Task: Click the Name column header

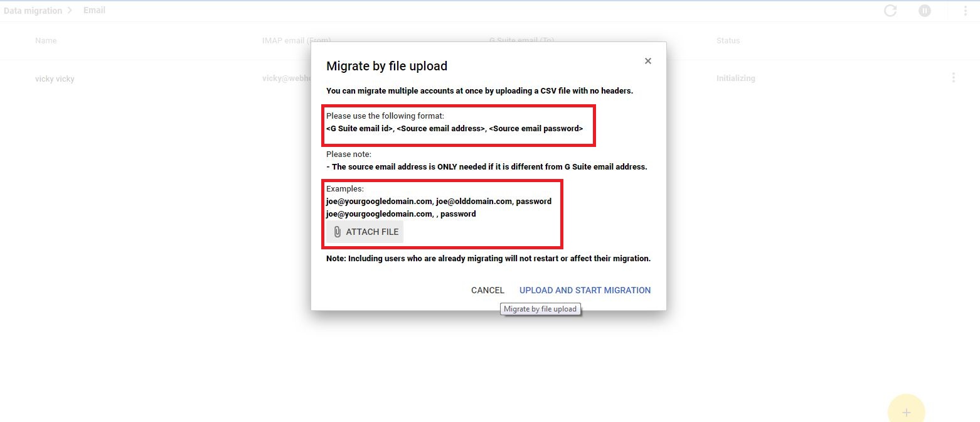Action: [x=46, y=41]
